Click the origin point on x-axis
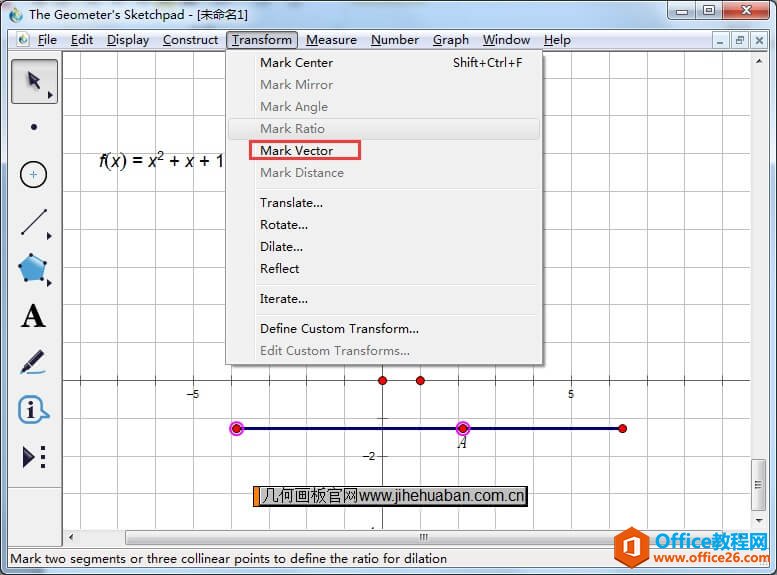The image size is (777, 575). tap(383, 381)
